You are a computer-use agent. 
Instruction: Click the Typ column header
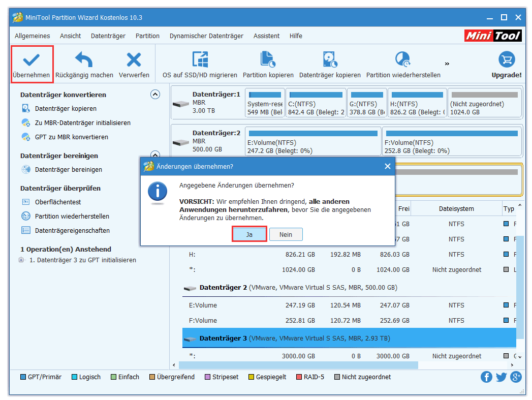point(509,209)
